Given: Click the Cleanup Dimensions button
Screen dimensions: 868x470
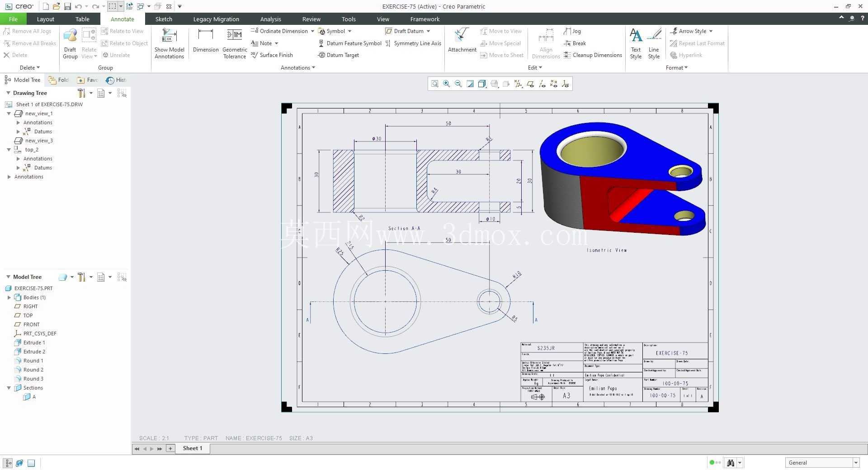Looking at the screenshot, I should [x=593, y=55].
